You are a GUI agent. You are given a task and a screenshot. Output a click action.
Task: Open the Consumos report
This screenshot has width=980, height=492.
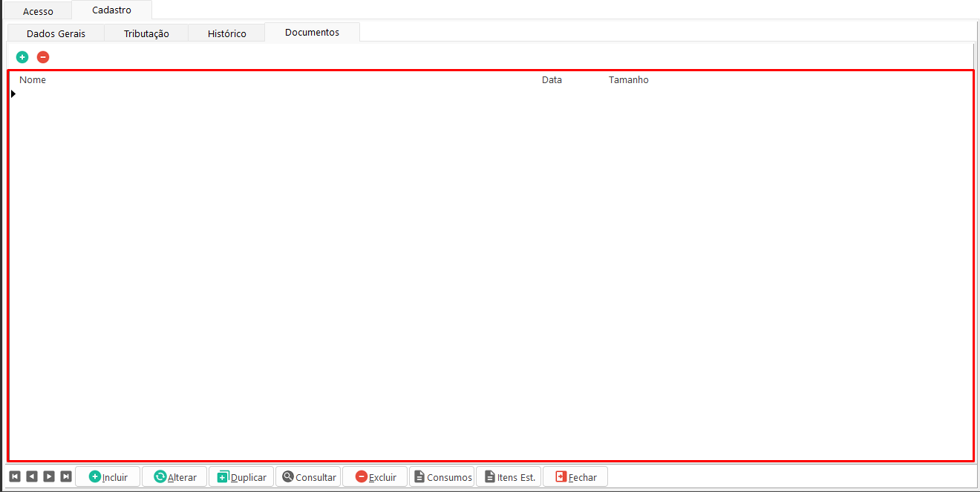[442, 477]
